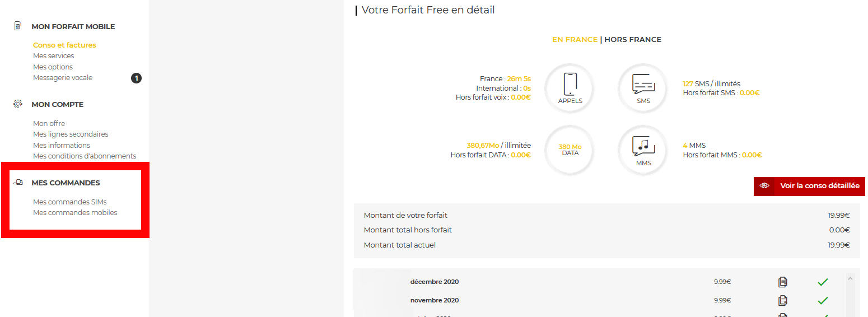Image resolution: width=868 pixels, height=317 pixels.
Task: Select the EN FRANCE tab
Action: [575, 40]
